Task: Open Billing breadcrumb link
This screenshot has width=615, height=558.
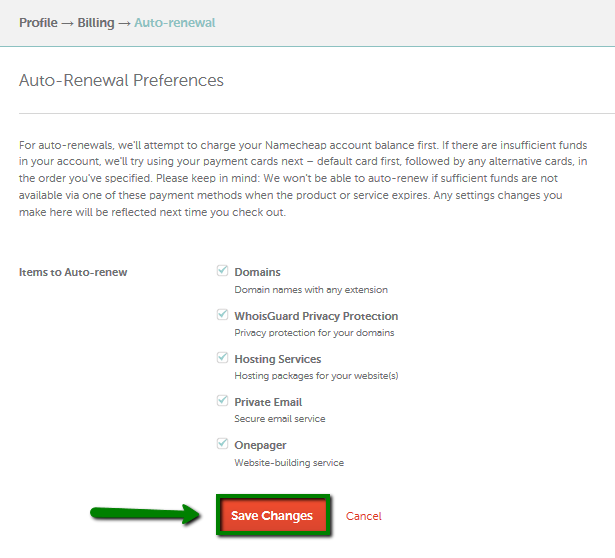Action: click(96, 22)
